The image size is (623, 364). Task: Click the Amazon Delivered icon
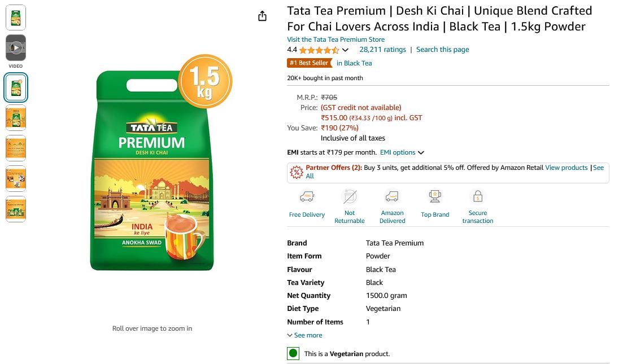(x=392, y=196)
